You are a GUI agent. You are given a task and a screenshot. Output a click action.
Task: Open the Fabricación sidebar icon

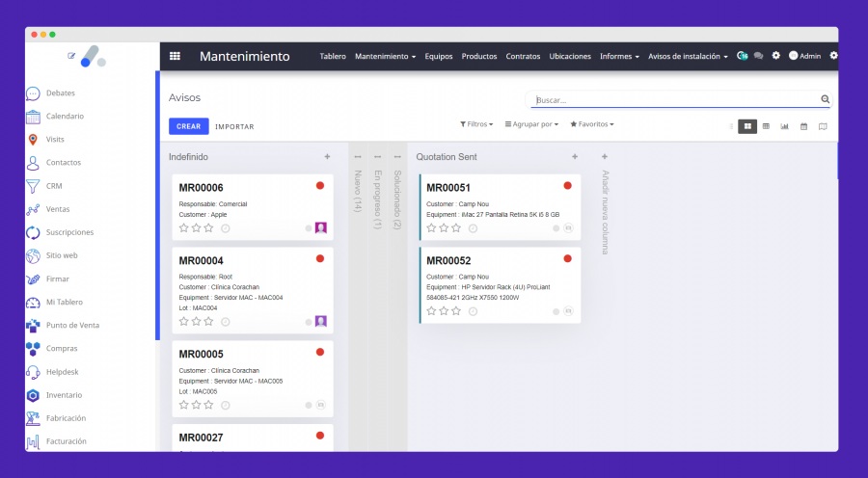click(33, 419)
